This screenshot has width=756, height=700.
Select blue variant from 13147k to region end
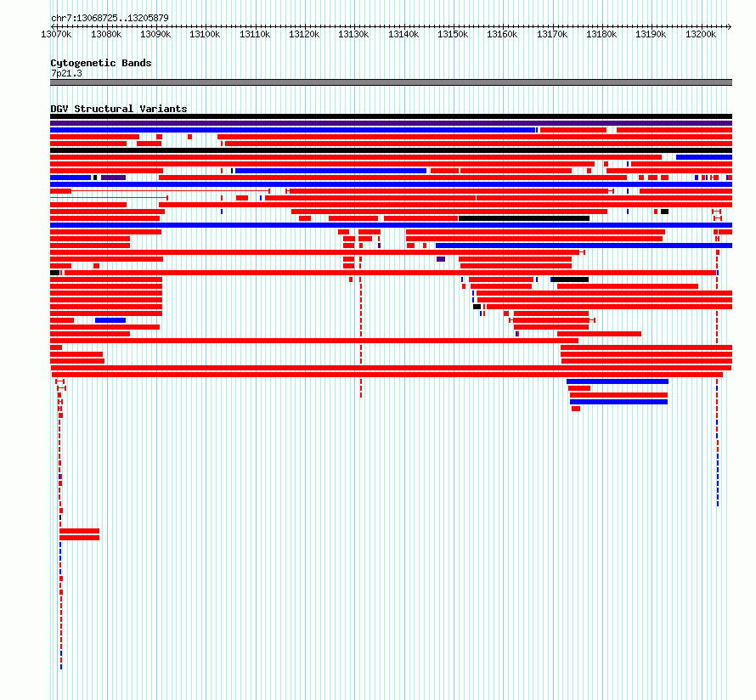tap(584, 246)
